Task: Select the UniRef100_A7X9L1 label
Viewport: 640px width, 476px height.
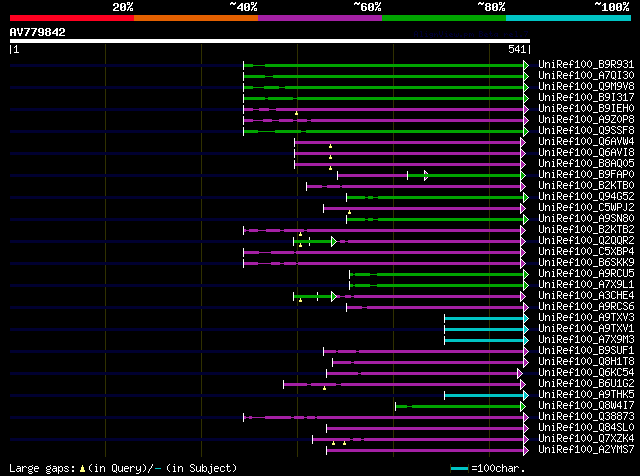Action: coord(586,285)
